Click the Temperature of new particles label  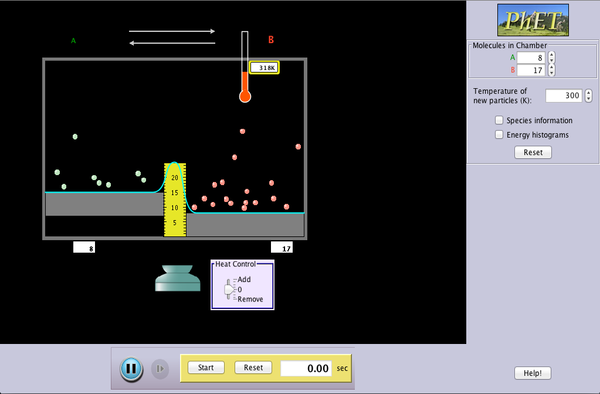tap(502, 96)
